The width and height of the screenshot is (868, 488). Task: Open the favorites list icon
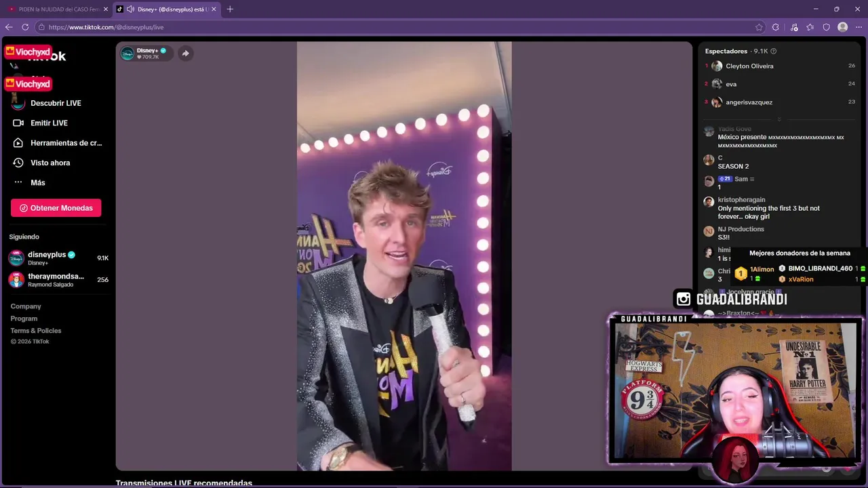(810, 27)
